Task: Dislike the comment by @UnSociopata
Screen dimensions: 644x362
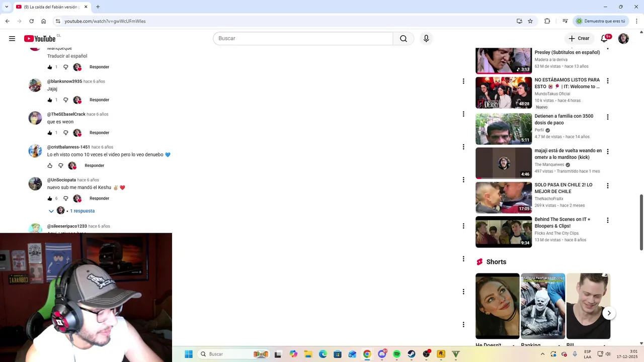Action: tap(65, 199)
